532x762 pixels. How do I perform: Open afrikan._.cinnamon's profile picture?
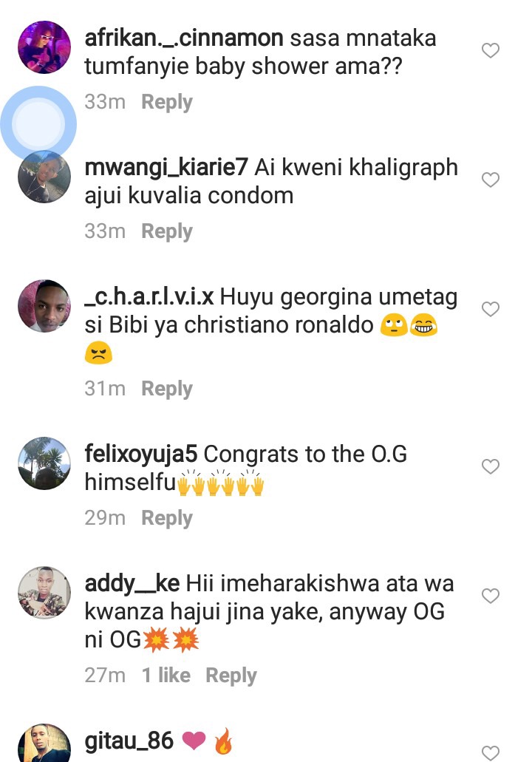44,47
